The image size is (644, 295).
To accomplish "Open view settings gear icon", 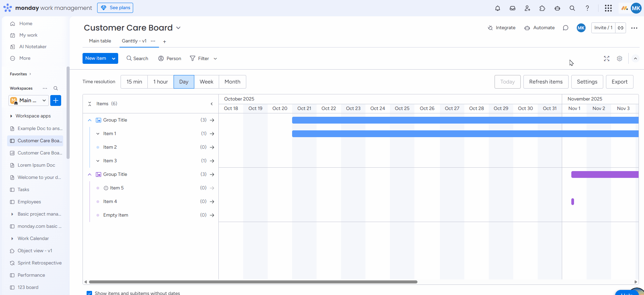I will [620, 58].
